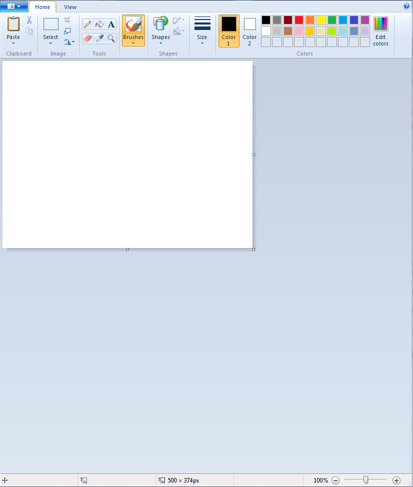This screenshot has height=487, width=413.
Task: Expand the Brushes dropdown arrow
Action: coord(133,43)
